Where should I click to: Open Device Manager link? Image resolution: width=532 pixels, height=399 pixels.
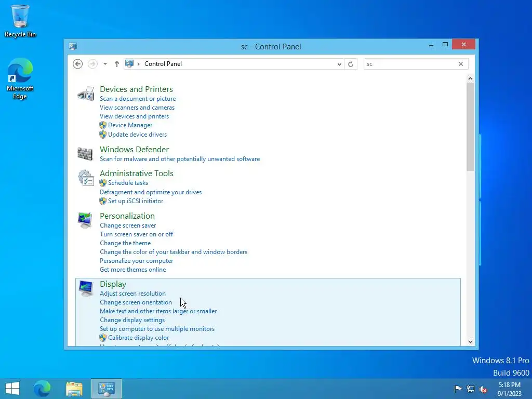(130, 125)
